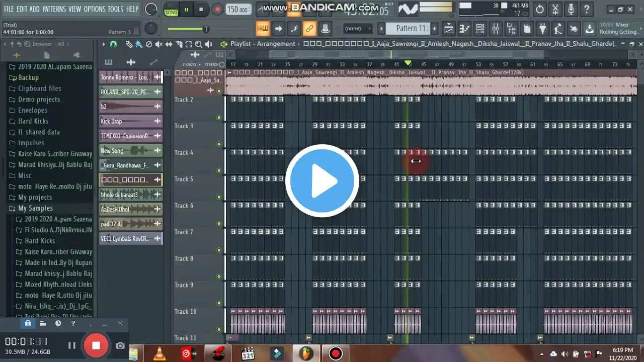Image resolution: width=644 pixels, height=362 pixels.
Task: Select the Zoom magnifier tool in Playlist toolbar
Action: 199,44
